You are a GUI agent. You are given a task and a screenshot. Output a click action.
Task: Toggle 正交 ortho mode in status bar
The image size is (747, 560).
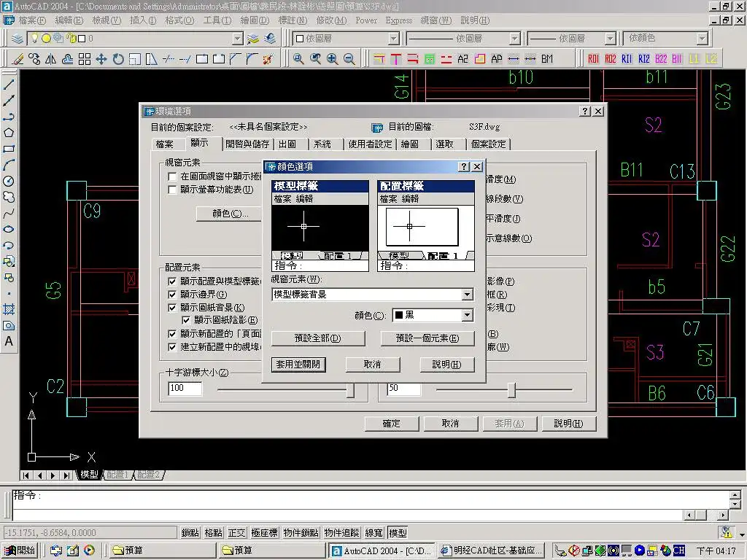pos(237,533)
